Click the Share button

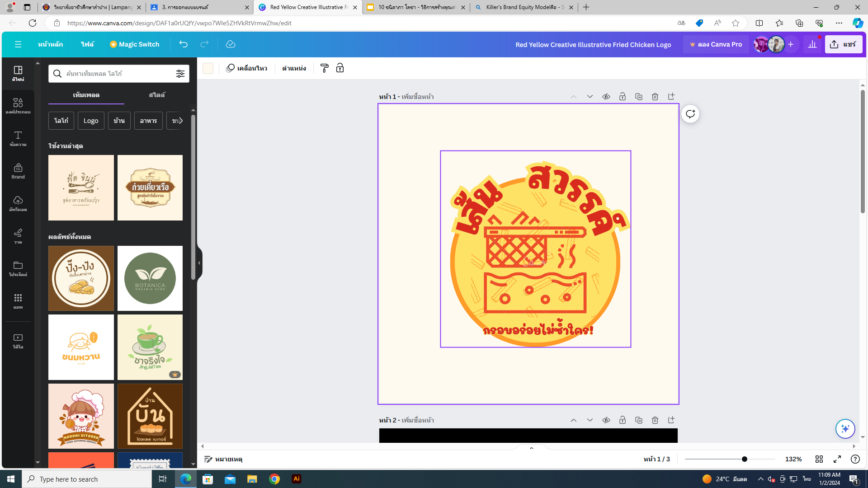tap(843, 44)
